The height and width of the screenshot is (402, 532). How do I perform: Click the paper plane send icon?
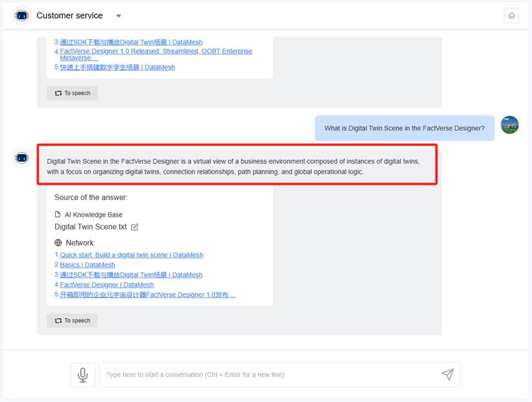tap(447, 374)
